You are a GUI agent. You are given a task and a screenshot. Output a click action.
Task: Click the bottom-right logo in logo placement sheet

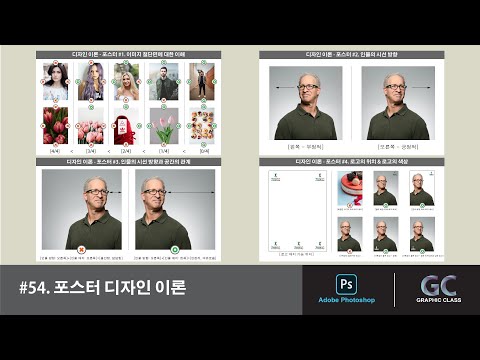point(320,246)
